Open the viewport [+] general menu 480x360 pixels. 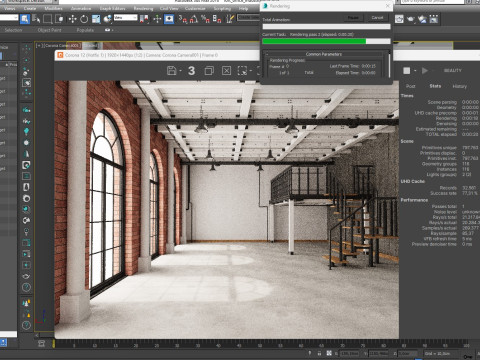point(39,45)
